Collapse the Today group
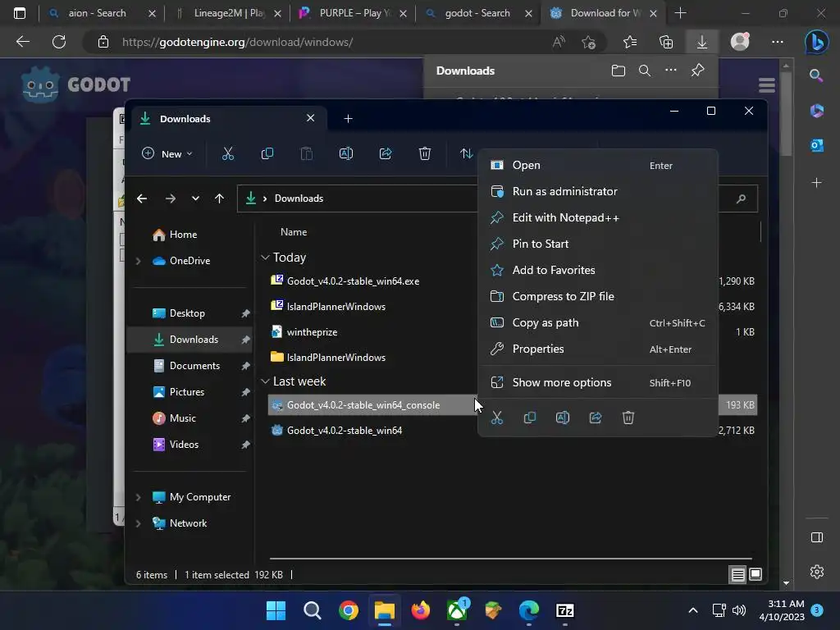 tap(265, 257)
